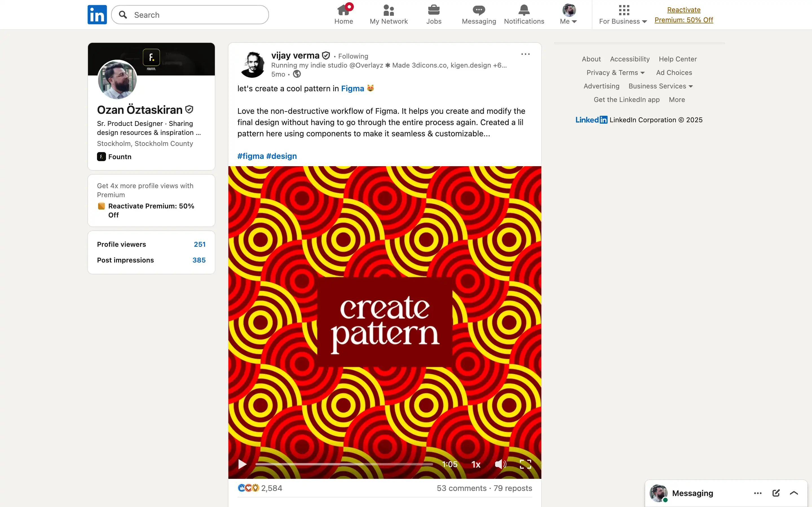Click the LinkedIn home logo

point(97,14)
